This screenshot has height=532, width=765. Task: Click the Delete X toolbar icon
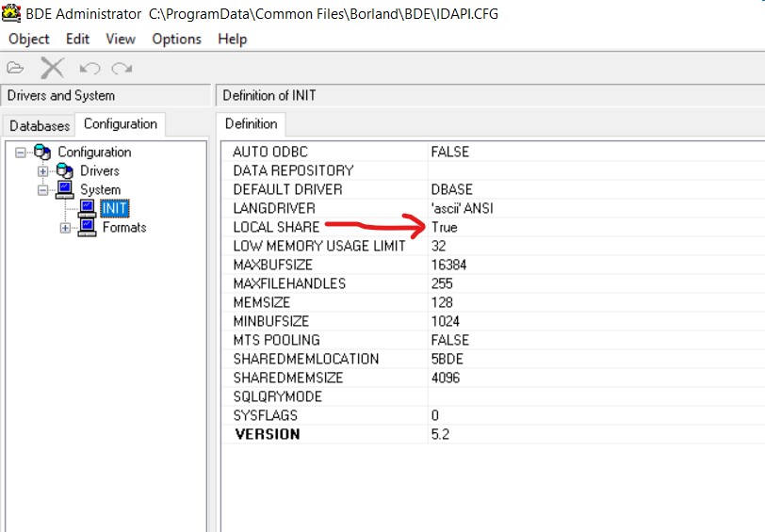[x=52, y=68]
